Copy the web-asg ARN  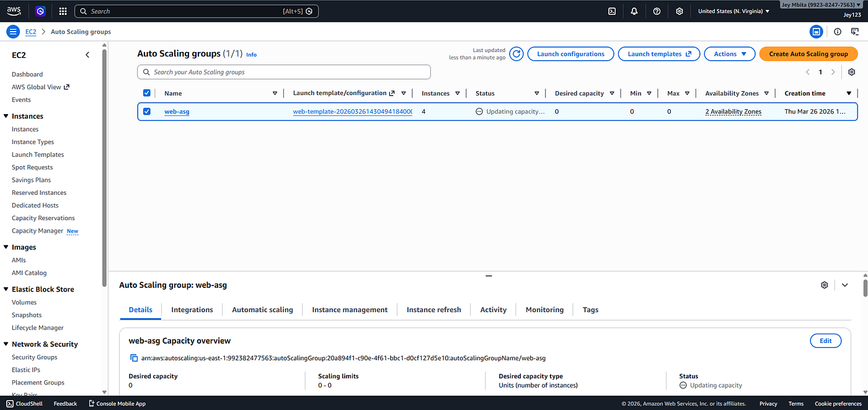134,358
